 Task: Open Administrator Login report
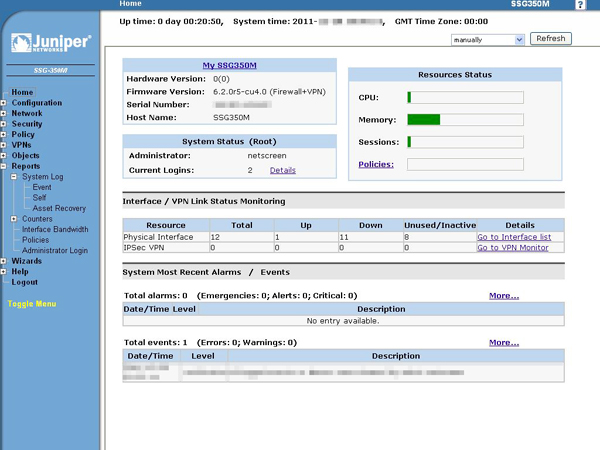(x=55, y=250)
